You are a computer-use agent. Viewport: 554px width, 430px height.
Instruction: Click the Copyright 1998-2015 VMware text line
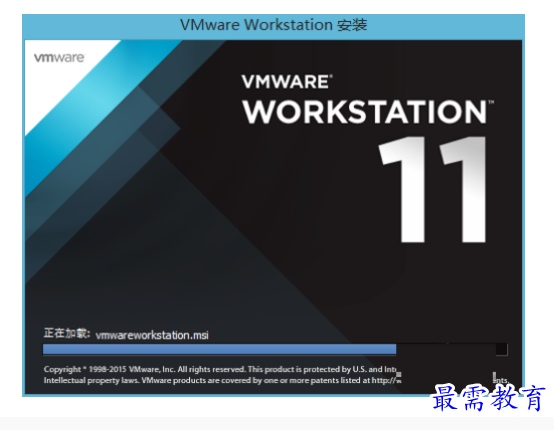point(220,369)
